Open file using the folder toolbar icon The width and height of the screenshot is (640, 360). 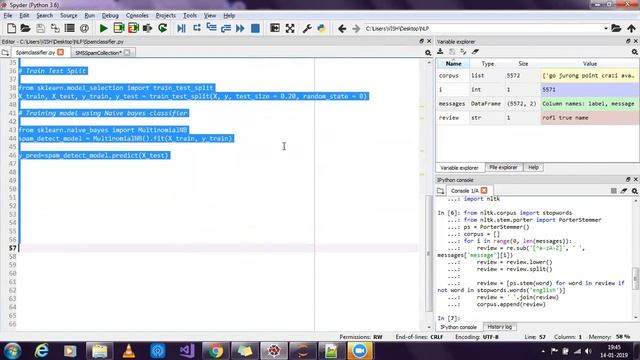click(25, 28)
